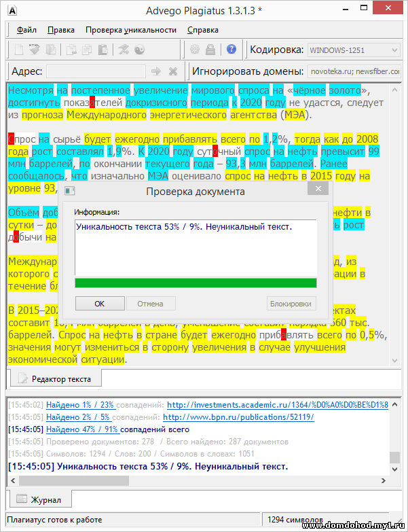Click the highlighted word экономической in last line
Screen dimensions: 408x532
pos(43,359)
